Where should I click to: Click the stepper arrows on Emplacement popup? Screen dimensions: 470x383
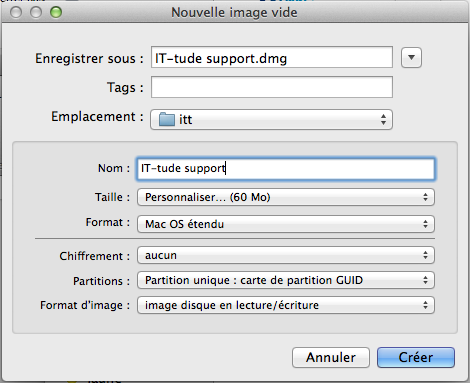(383, 119)
